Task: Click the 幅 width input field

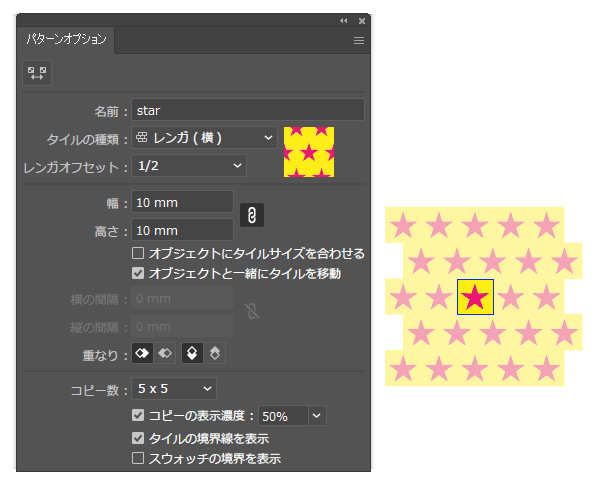Action: 182,202
